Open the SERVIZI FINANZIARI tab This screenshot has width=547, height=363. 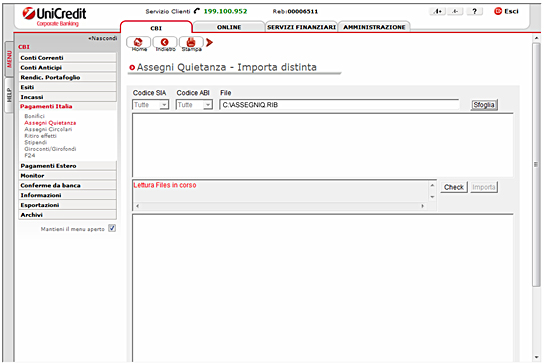point(301,27)
